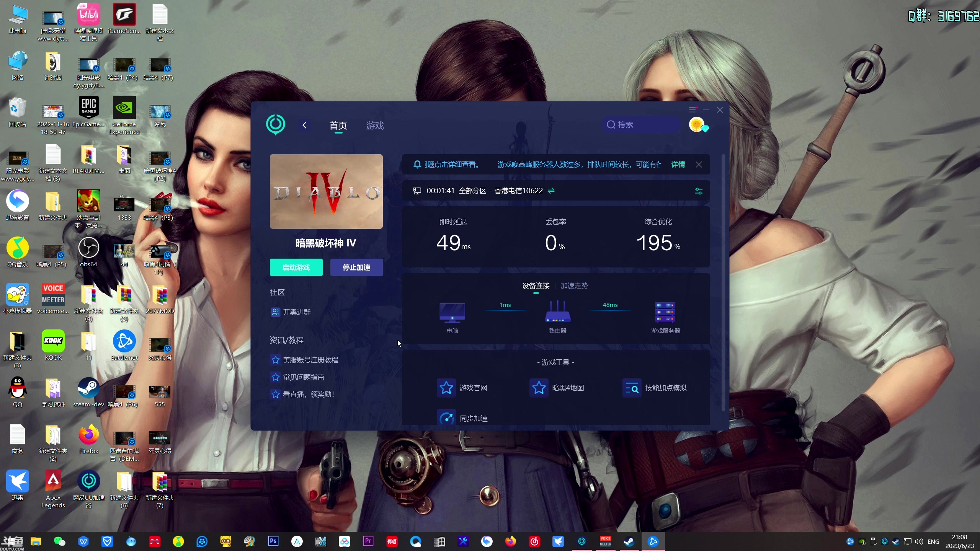
Task: Open GeForce Experience desktop shortcut
Action: point(124,116)
